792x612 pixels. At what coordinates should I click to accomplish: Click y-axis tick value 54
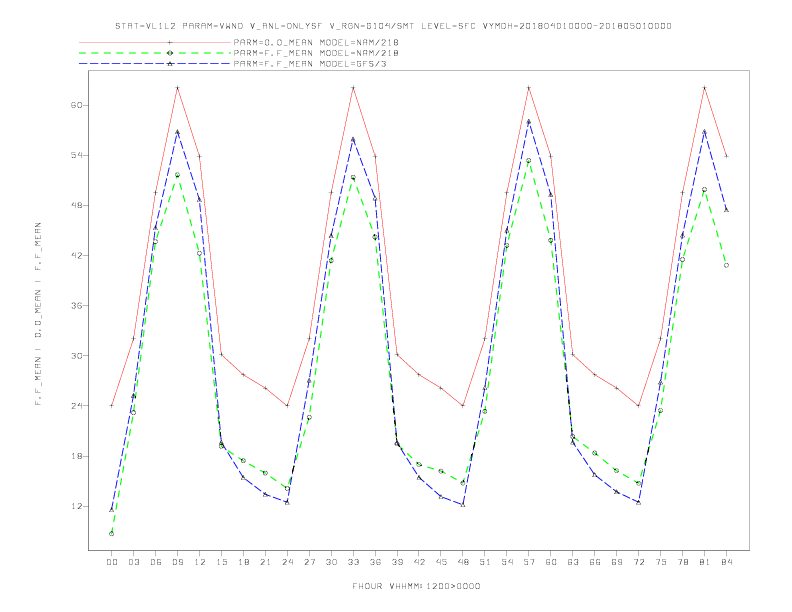pos(76,155)
